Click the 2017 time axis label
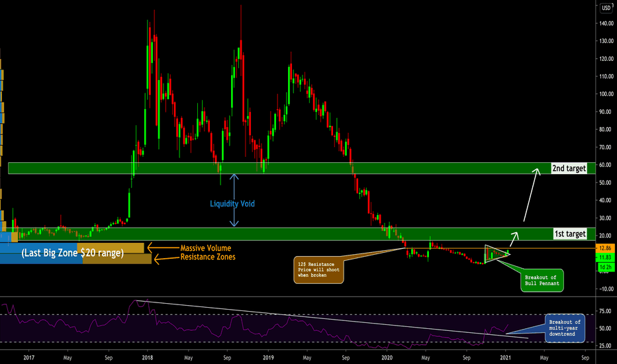The image size is (617, 364). coord(28,357)
